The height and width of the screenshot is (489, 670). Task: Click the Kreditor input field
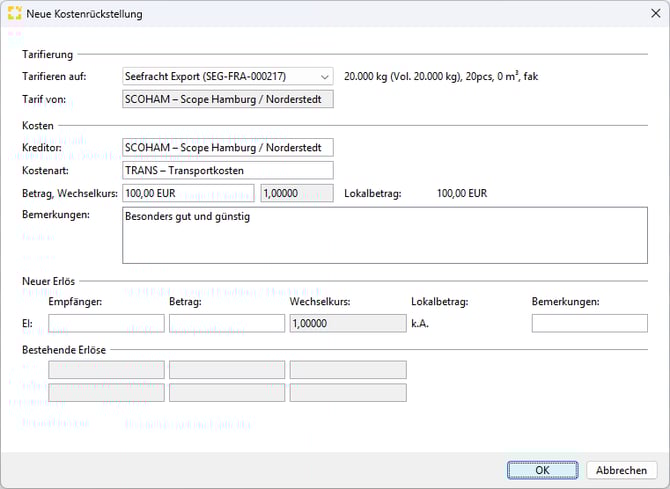tap(228, 147)
